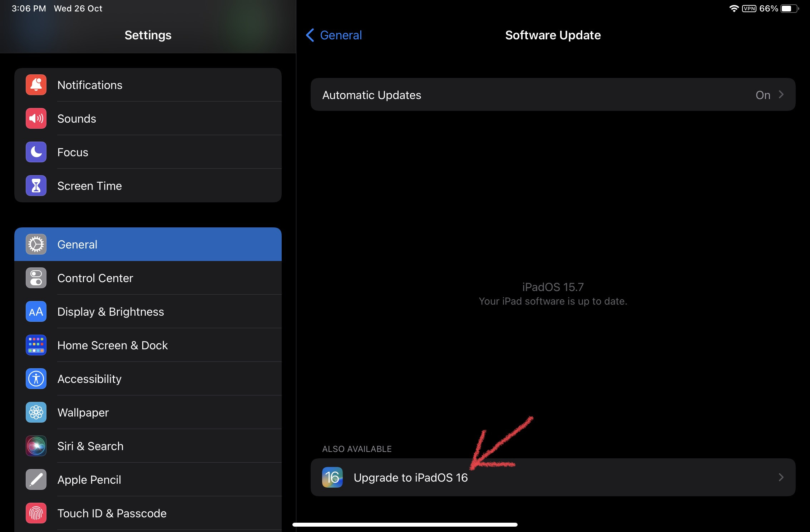
Task: Select Control Center in the sidebar
Action: point(148,278)
